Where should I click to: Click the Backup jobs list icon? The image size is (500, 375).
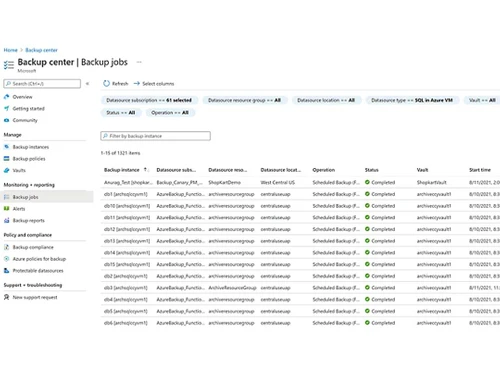click(x=6, y=197)
